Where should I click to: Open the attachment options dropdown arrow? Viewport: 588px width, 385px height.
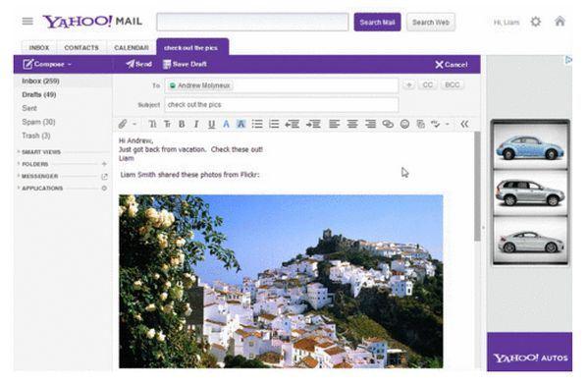click(134, 124)
